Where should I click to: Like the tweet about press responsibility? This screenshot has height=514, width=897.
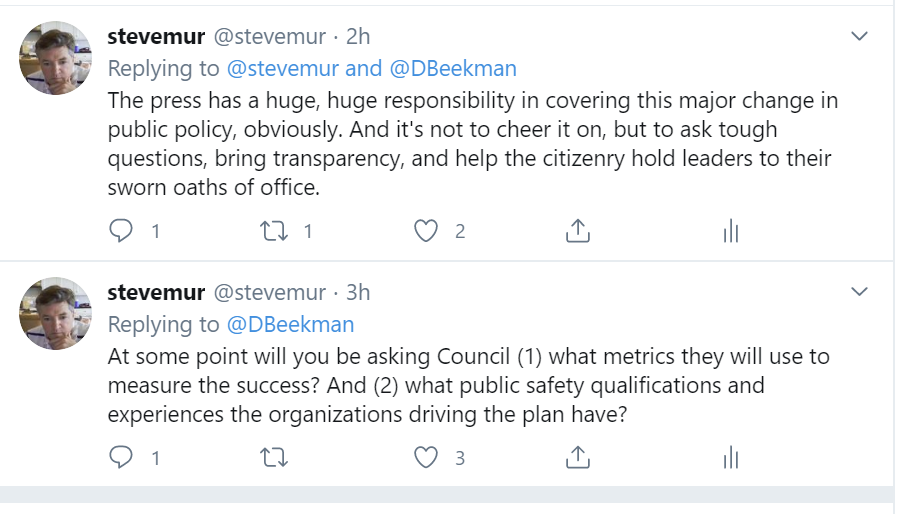coord(427,231)
